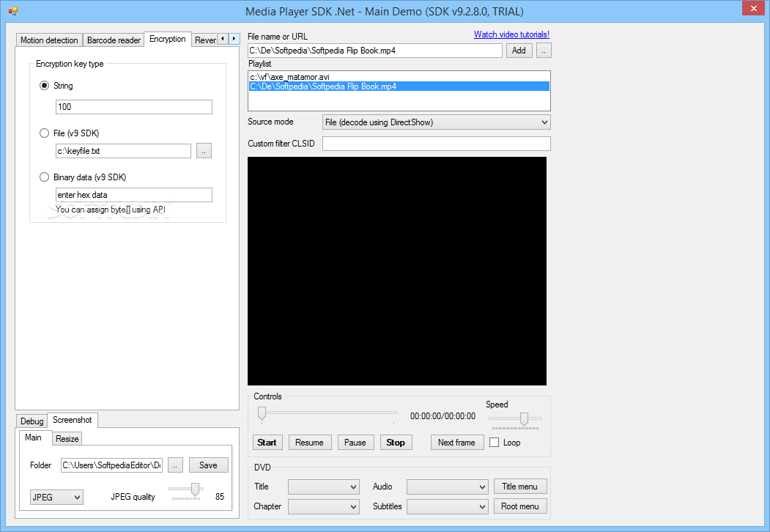
Task: Click the File name or URL field
Action: (x=374, y=51)
